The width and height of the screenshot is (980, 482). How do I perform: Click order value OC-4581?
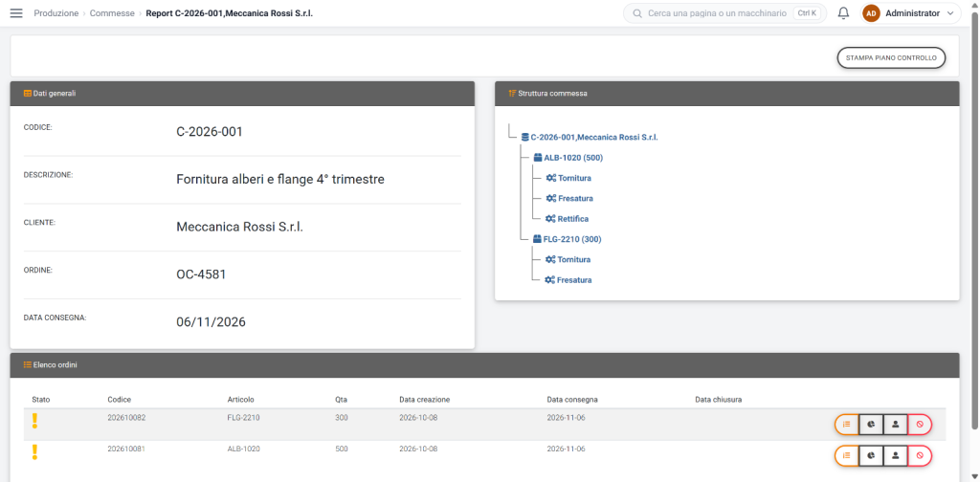(201, 274)
